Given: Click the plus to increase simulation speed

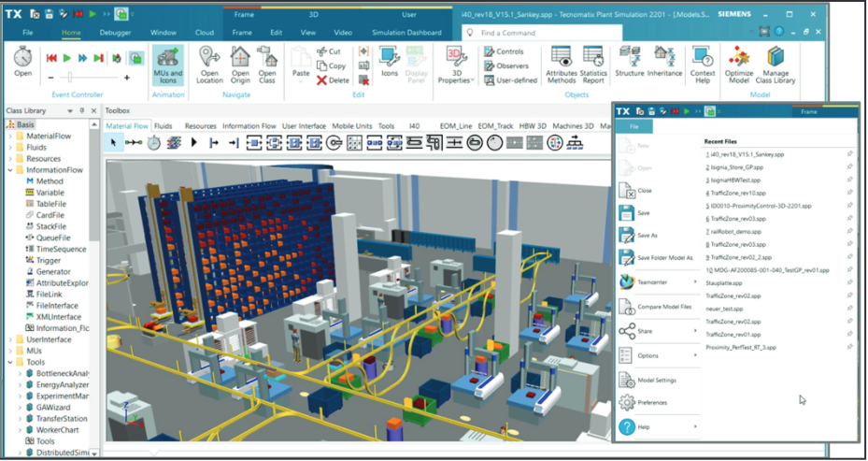Looking at the screenshot, I should tap(127, 78).
